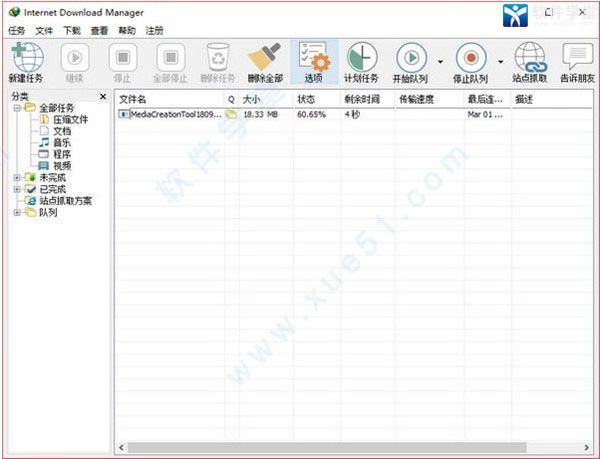Sort by 最后连... column header
This screenshot has width=600, height=459.
click(x=487, y=99)
